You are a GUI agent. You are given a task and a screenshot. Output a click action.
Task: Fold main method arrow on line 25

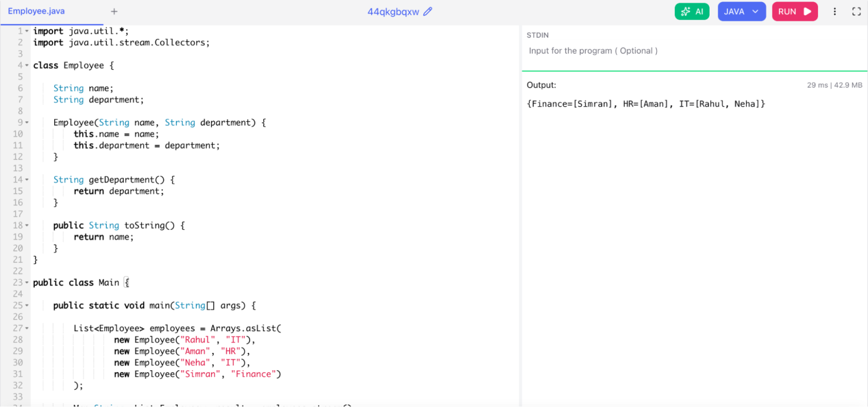27,306
